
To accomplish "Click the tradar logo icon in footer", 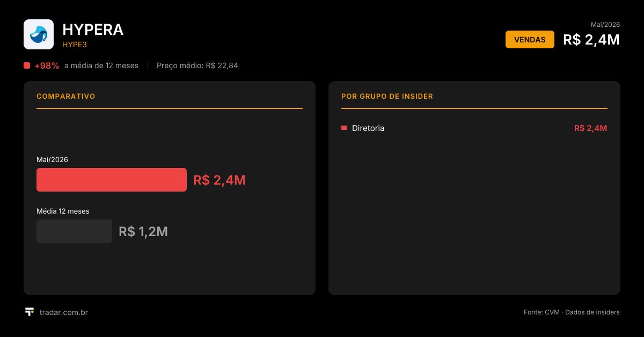I will coord(30,312).
